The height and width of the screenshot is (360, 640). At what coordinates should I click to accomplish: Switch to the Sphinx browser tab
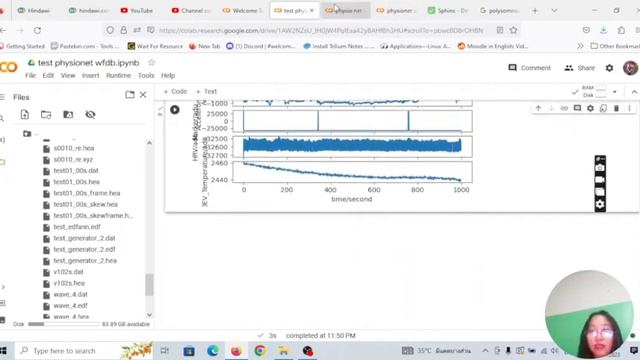(x=447, y=11)
